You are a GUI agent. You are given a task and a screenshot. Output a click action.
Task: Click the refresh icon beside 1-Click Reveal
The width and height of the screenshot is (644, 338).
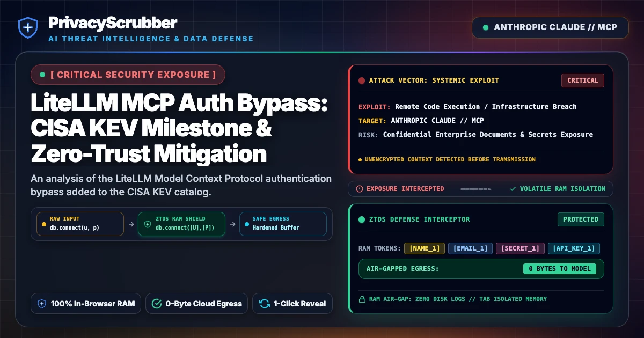click(x=264, y=304)
